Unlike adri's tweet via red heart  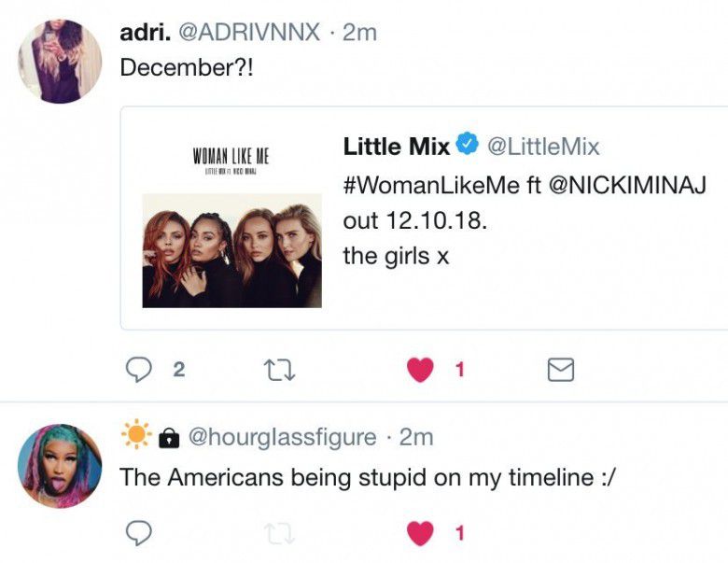coord(420,371)
